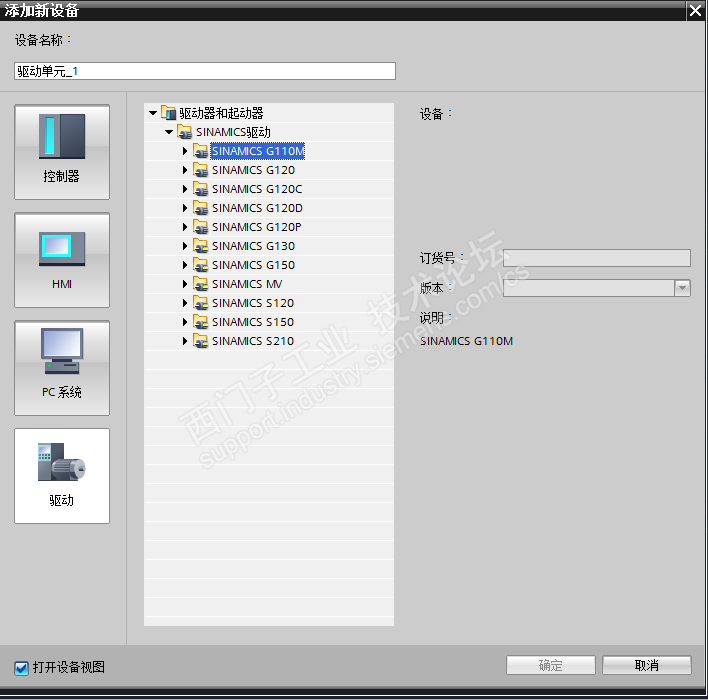Select the SINAMICS驱动 tree label

(233, 132)
